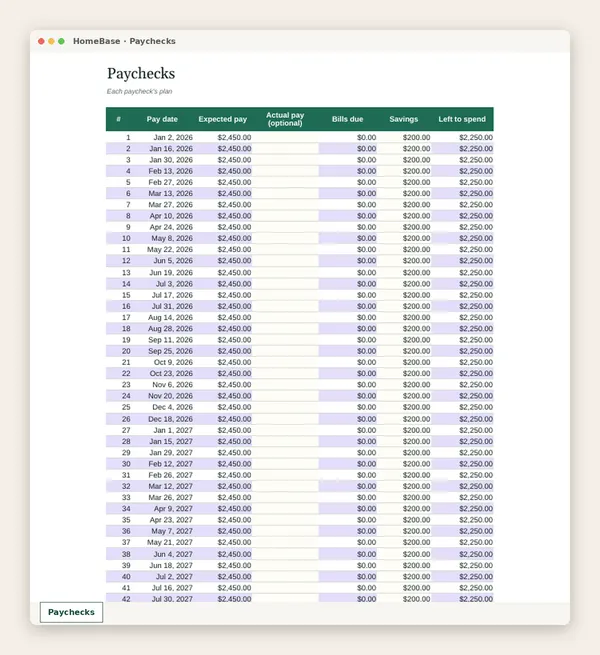This screenshot has height=655, width=600.
Task: Select the Apr 9, 2027 date cell
Action: 163,509
